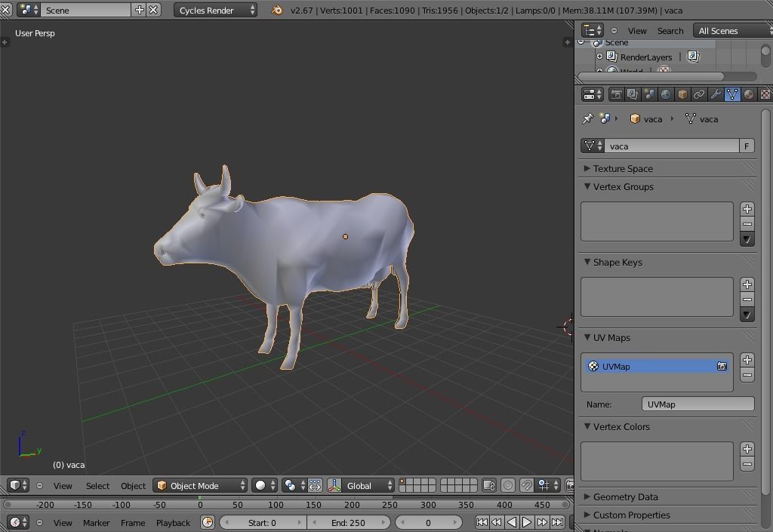This screenshot has width=773, height=532.
Task: Add a new UV map
Action: (747, 360)
